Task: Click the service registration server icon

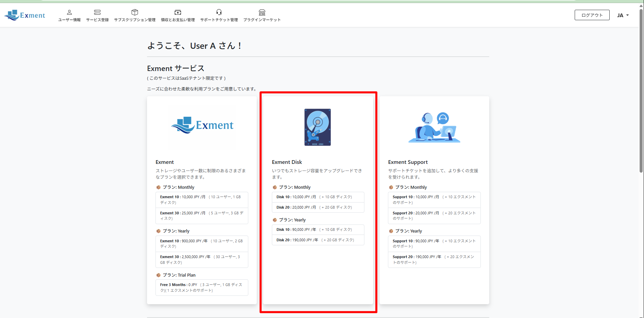Action: 97,12
